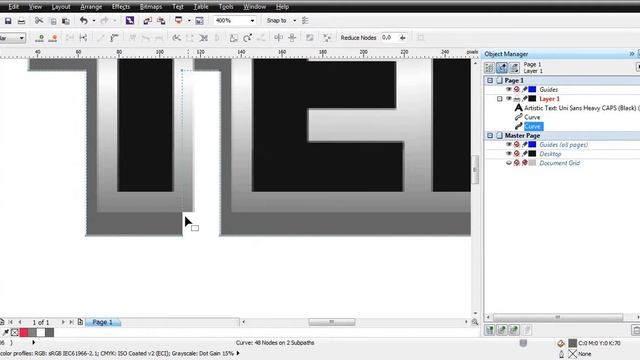
Task: Open the View menu
Action: [x=35, y=7]
